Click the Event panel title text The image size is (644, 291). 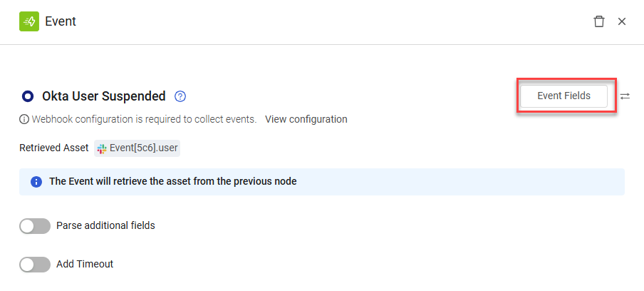(61, 21)
